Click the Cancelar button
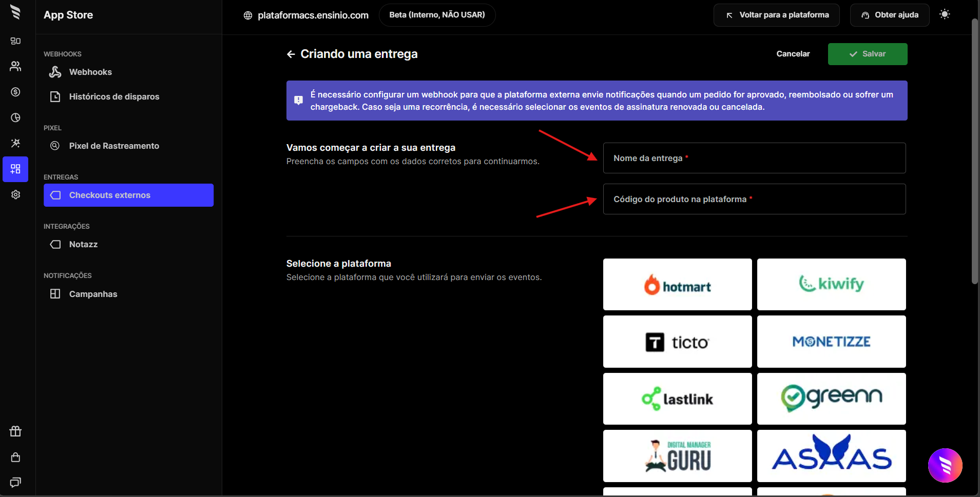The image size is (980, 497). coord(793,54)
